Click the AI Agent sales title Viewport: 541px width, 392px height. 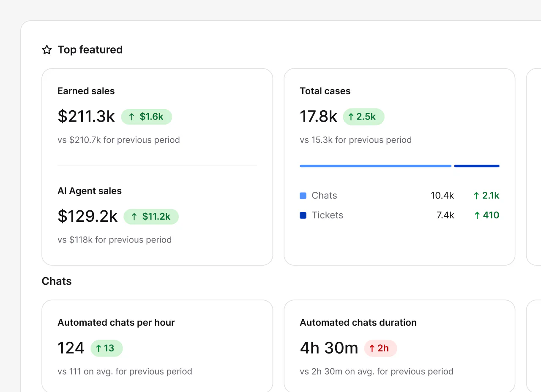coord(90,191)
